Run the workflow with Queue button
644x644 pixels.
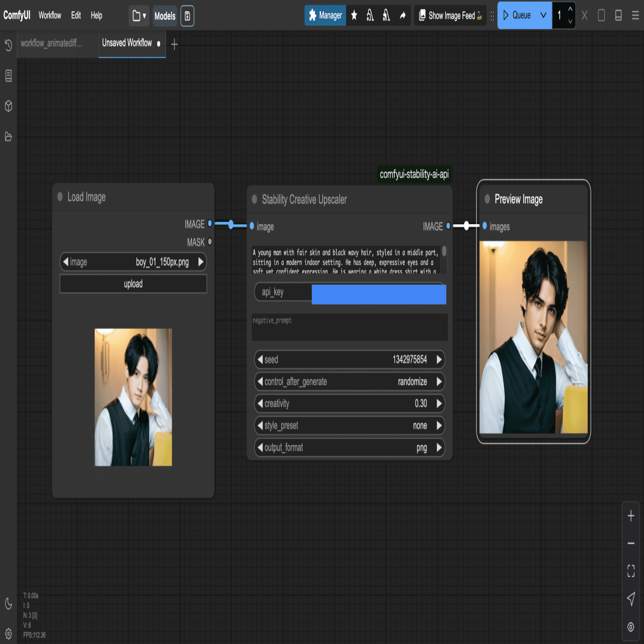(517, 16)
